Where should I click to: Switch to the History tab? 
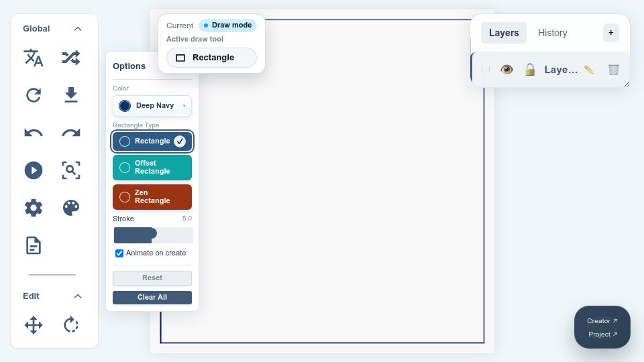tap(552, 33)
